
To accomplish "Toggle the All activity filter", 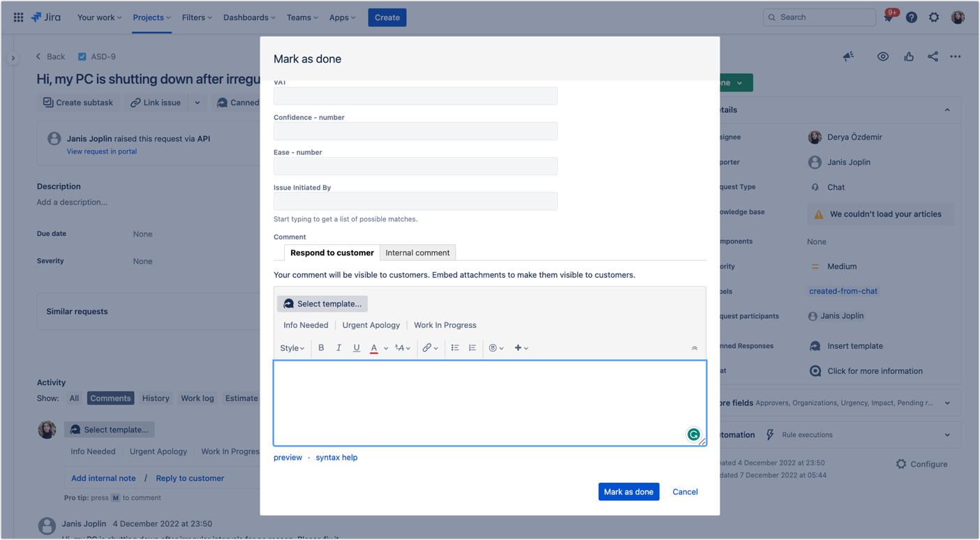I will click(x=73, y=398).
